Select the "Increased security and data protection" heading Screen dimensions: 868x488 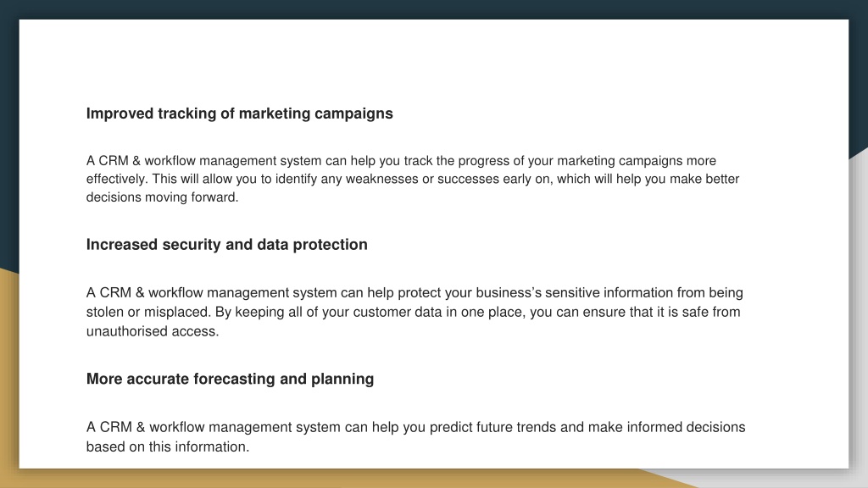[x=226, y=245]
